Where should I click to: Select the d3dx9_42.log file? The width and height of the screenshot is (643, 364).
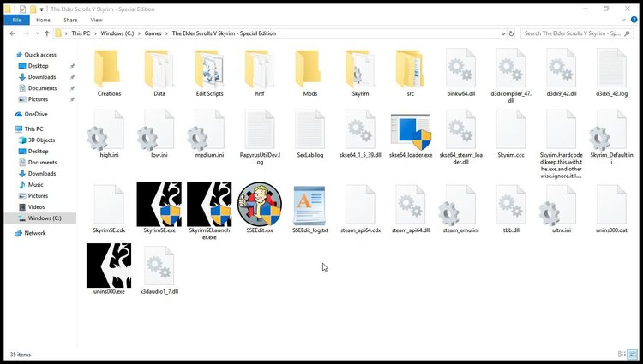click(611, 73)
